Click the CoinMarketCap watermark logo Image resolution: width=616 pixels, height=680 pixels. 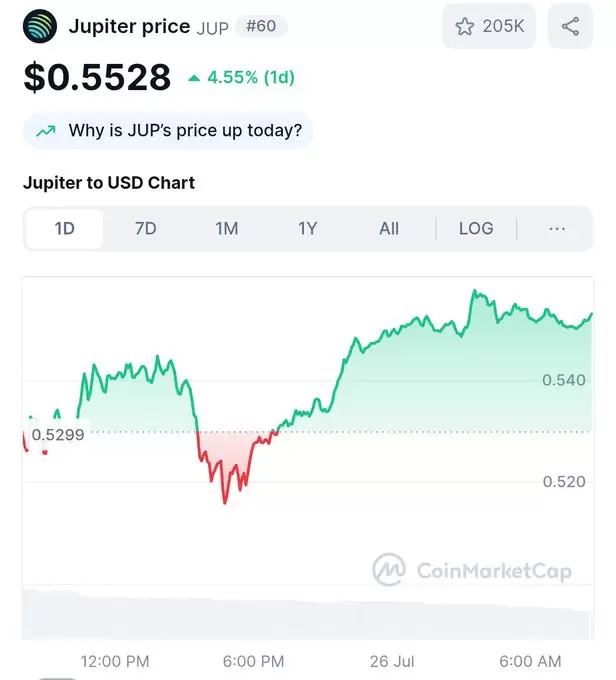point(472,570)
